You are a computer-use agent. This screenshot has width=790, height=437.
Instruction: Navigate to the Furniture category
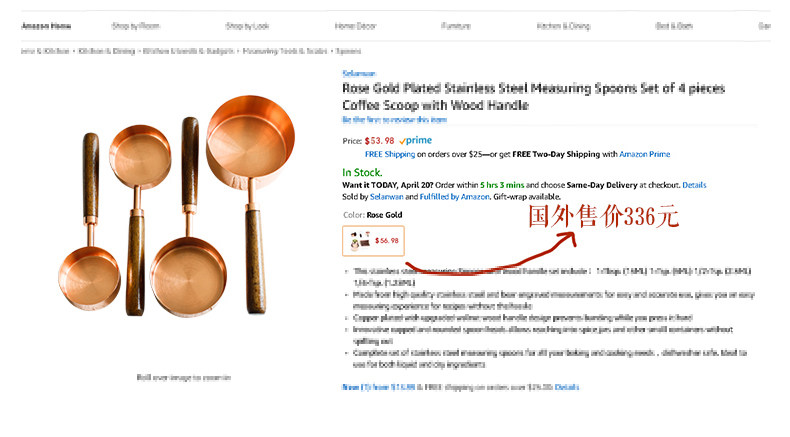(455, 25)
